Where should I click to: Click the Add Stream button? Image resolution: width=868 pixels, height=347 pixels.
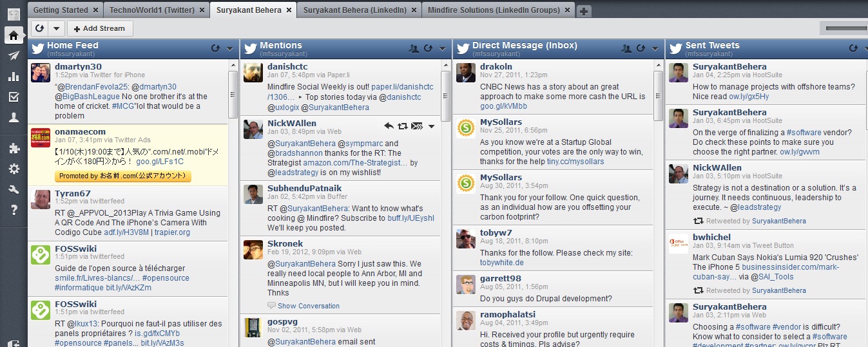(100, 28)
